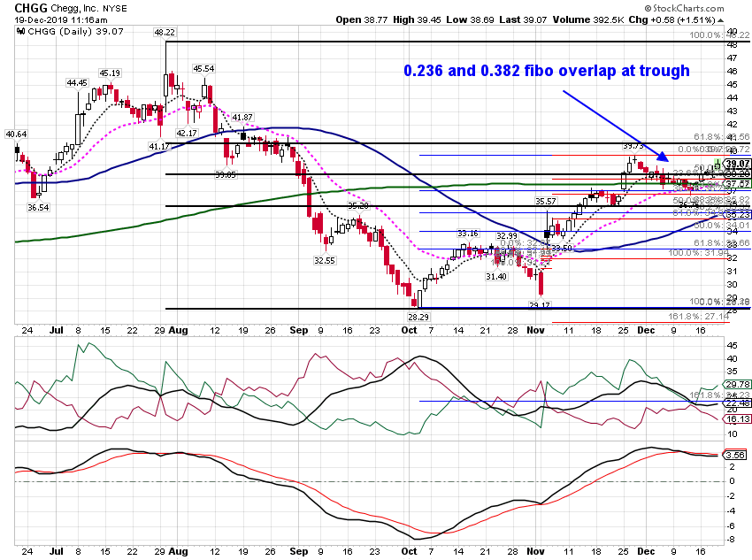The height and width of the screenshot is (560, 752).
Task: Click the Last 39.07 header quote
Action: [x=523, y=19]
